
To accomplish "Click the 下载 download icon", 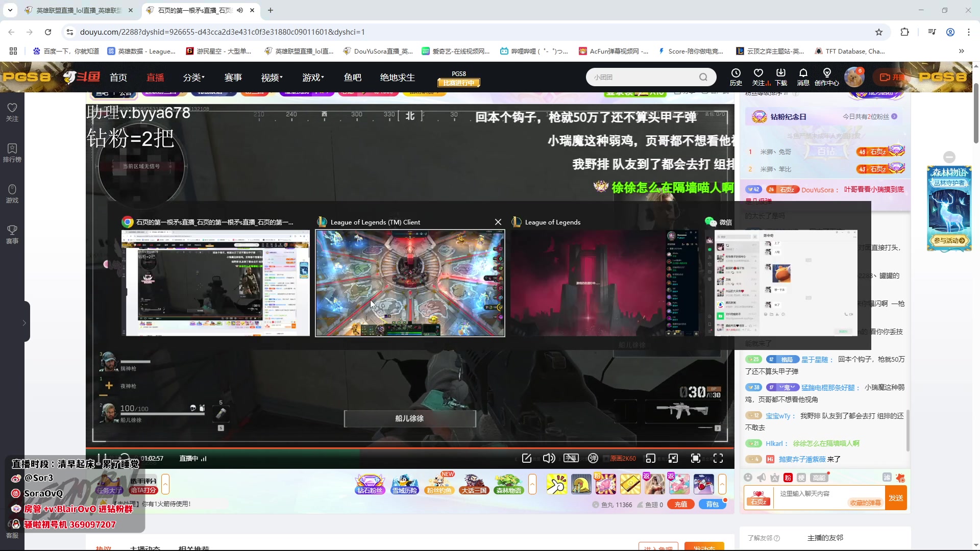I will click(781, 73).
